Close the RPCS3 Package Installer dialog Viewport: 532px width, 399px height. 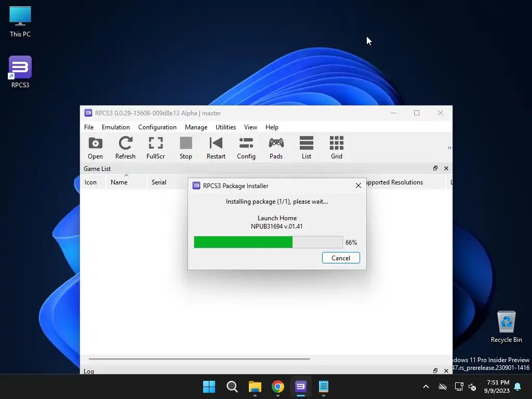coord(358,185)
